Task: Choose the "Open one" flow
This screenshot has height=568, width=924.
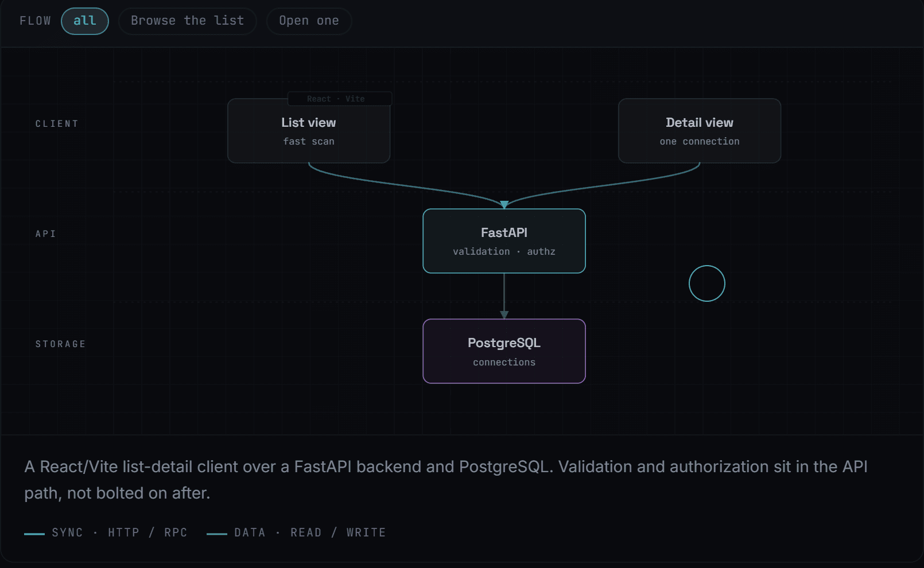Action: [x=309, y=21]
